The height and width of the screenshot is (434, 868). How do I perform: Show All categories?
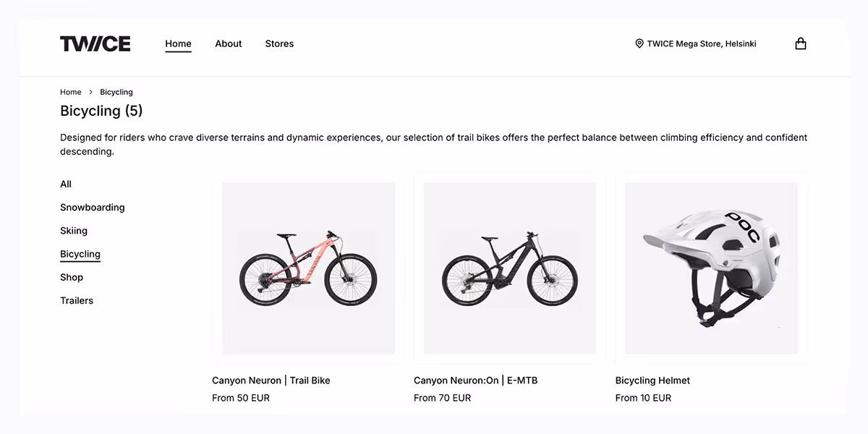66,184
